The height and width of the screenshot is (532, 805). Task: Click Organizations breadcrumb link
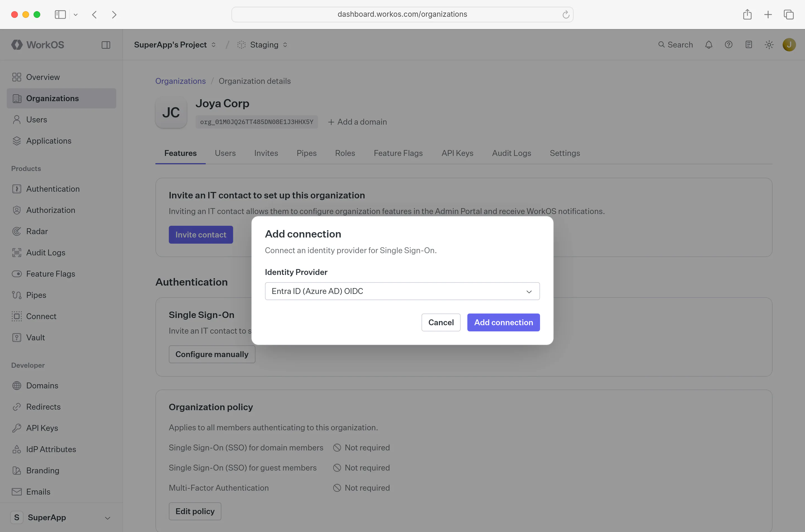[x=180, y=81]
